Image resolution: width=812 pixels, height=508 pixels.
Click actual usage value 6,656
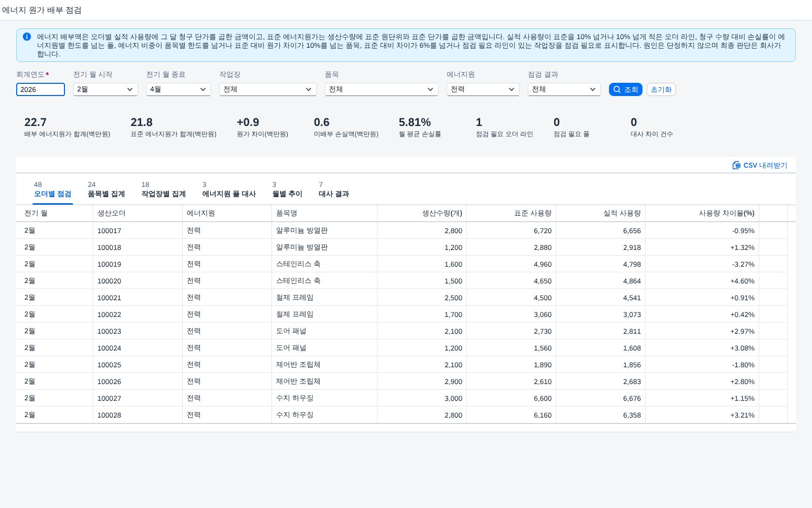point(632,231)
